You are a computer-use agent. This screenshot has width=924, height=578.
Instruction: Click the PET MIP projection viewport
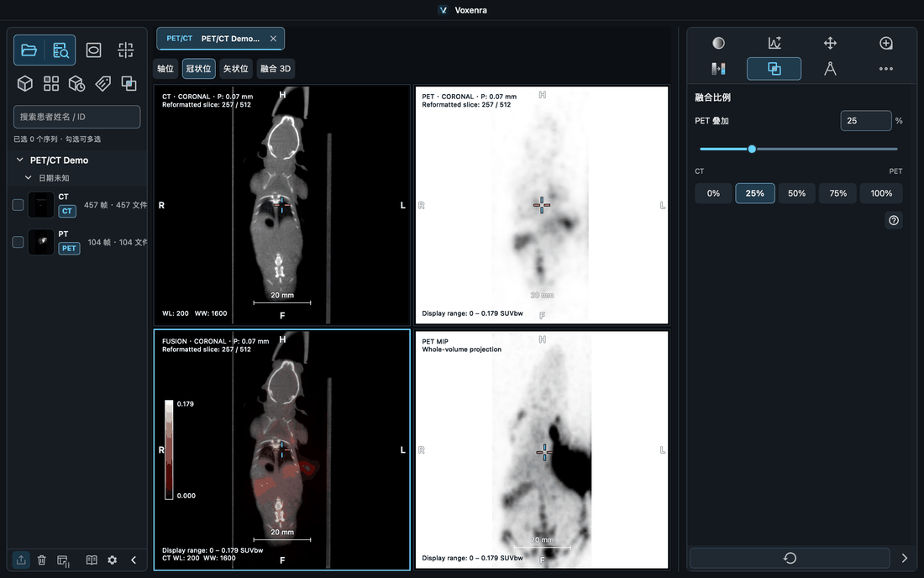(542, 450)
